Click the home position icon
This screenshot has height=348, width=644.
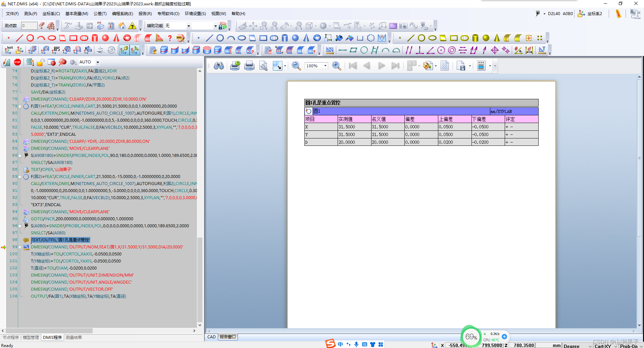[x=122, y=26]
